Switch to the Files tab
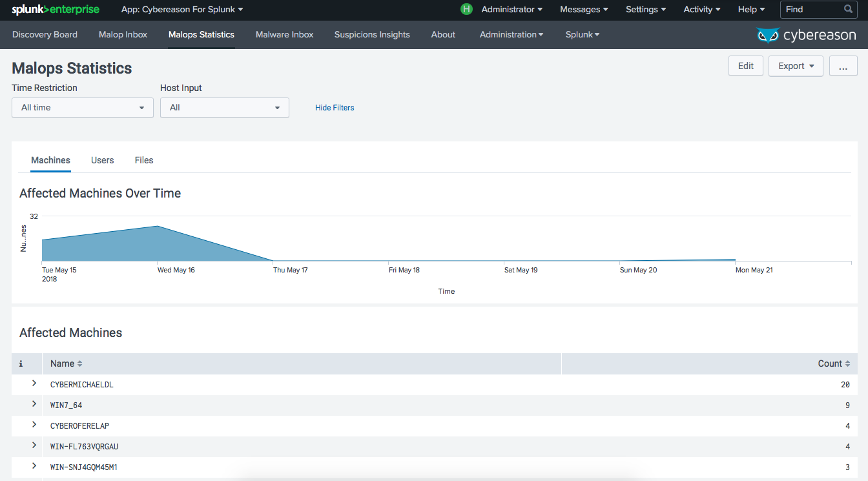The height and width of the screenshot is (481, 868). (144, 160)
